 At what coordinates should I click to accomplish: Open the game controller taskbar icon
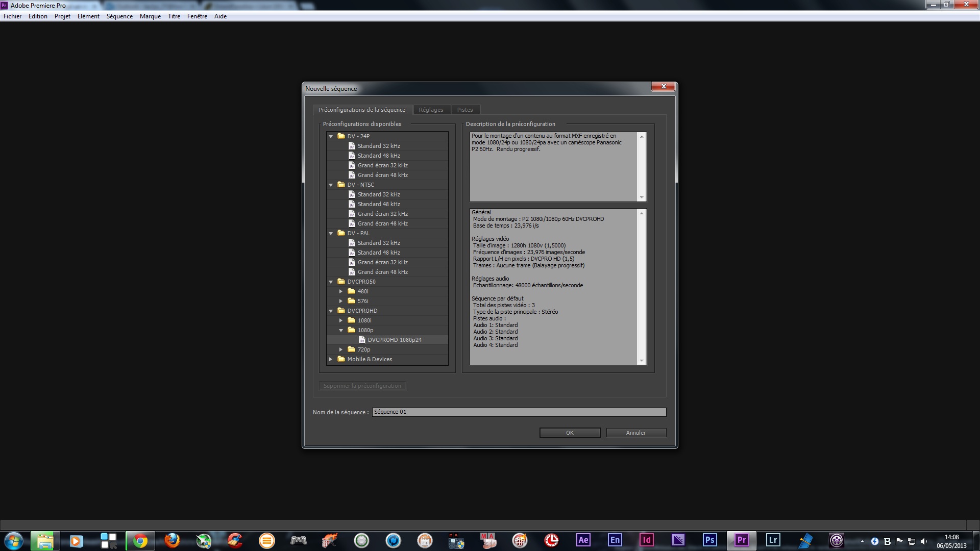click(298, 540)
